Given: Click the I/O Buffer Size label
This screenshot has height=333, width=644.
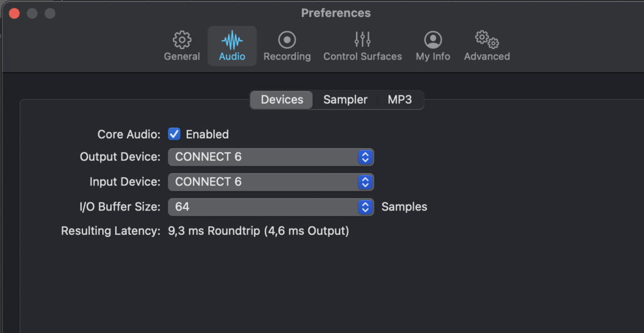Looking at the screenshot, I should [120, 207].
